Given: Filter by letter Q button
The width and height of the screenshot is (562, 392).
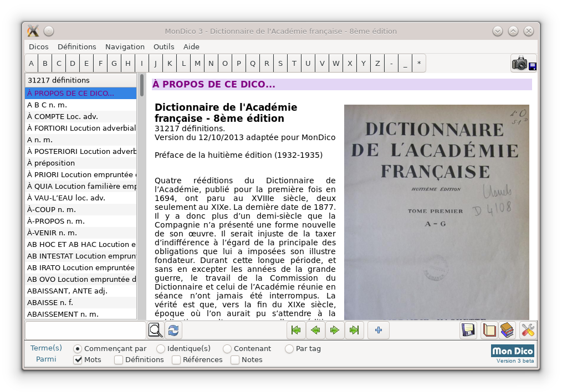Looking at the screenshot, I should (253, 63).
